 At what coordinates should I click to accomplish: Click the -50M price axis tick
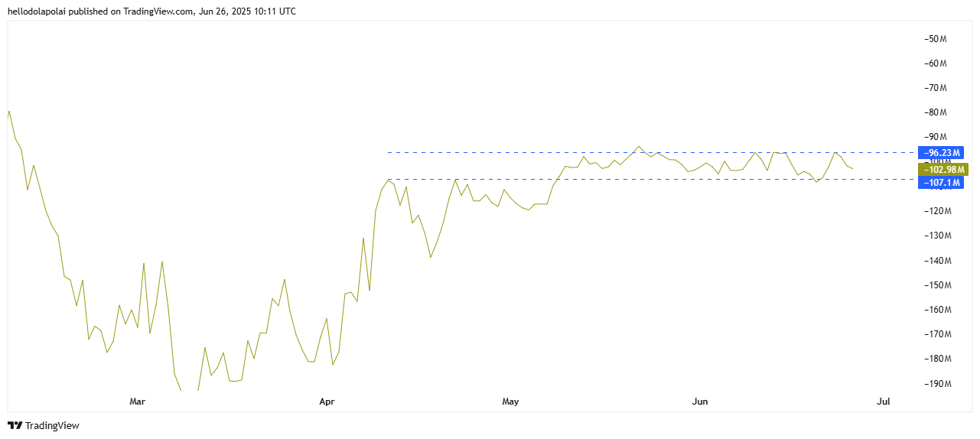pos(936,38)
